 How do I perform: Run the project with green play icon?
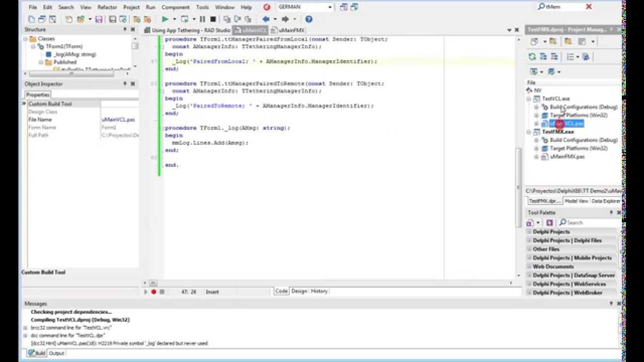pyautogui.click(x=165, y=19)
